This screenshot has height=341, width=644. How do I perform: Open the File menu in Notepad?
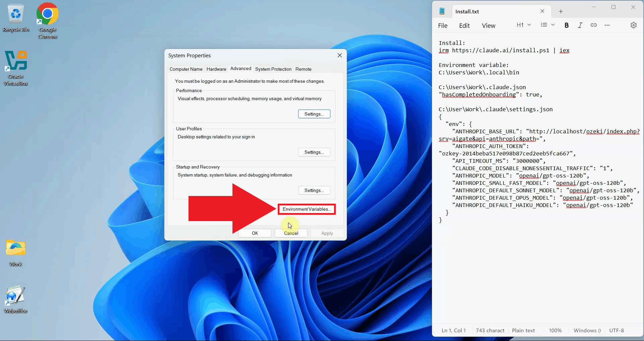[442, 25]
